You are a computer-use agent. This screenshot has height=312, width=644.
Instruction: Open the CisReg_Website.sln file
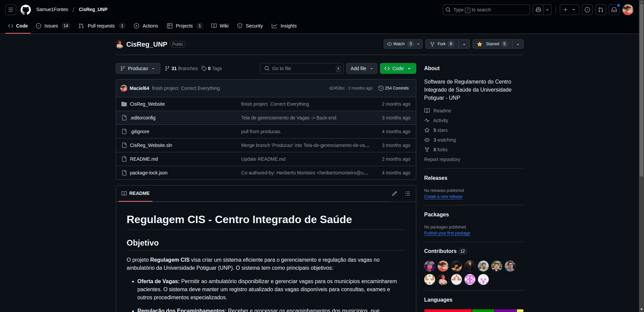point(151,145)
